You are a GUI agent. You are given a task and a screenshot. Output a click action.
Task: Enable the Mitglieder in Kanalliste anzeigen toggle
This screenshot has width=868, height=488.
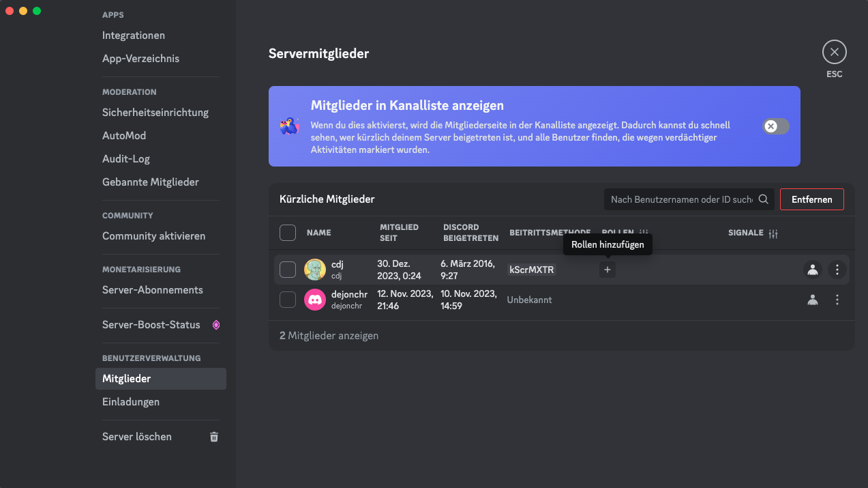pos(776,126)
